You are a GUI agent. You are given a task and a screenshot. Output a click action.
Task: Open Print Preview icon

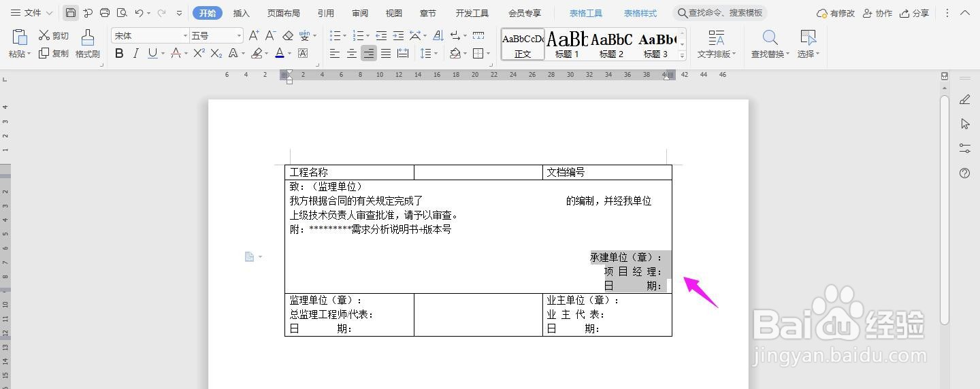pyautogui.click(x=122, y=13)
